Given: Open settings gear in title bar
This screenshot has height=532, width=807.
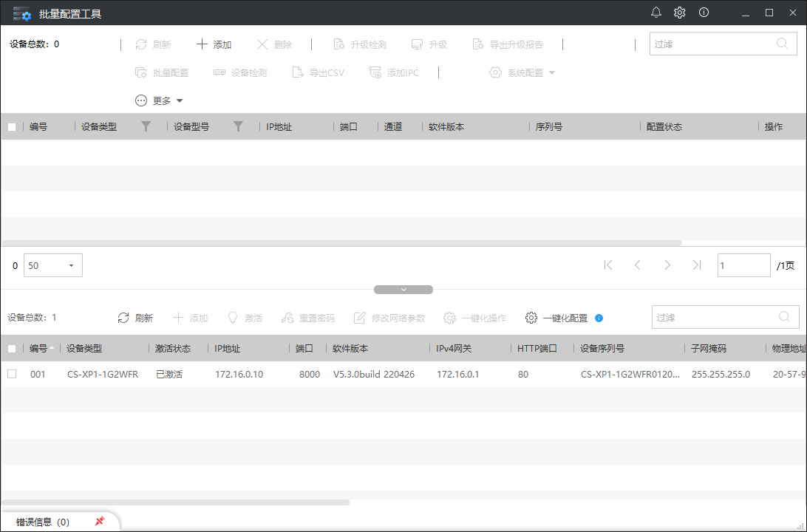Looking at the screenshot, I should pos(679,13).
